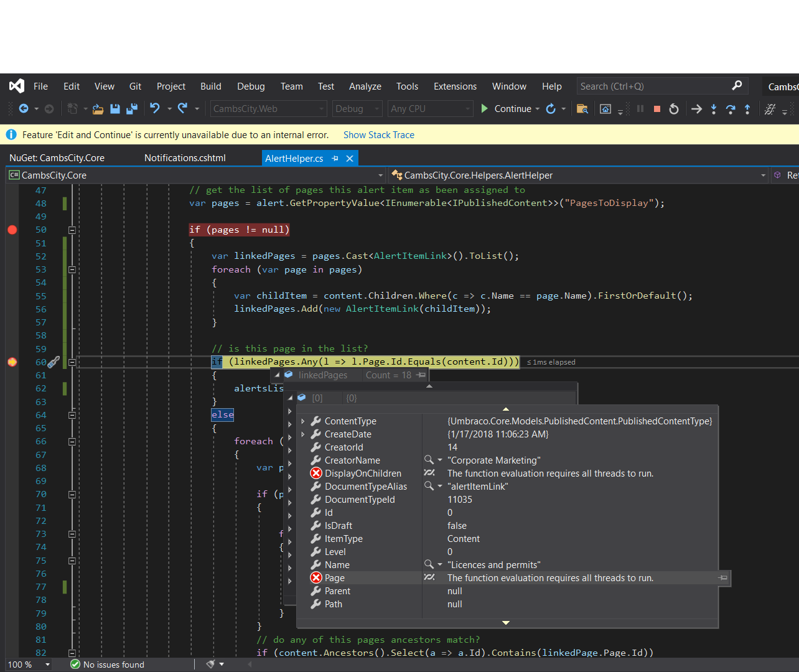The image size is (799, 672).
Task: Click the Step Into icon
Action: coord(714,109)
